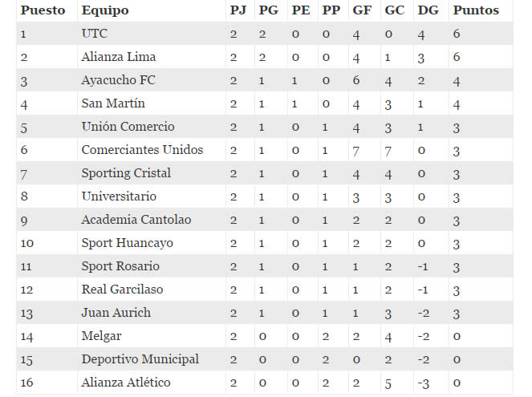The width and height of the screenshot is (532, 397).
Task: Click the Unión Comercio team cell
Action: (x=128, y=127)
